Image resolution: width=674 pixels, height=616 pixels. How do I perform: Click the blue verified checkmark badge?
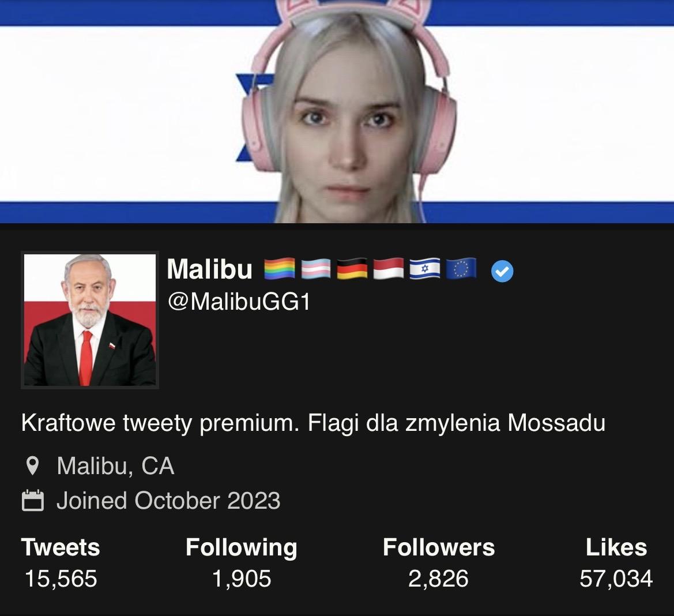[502, 271]
